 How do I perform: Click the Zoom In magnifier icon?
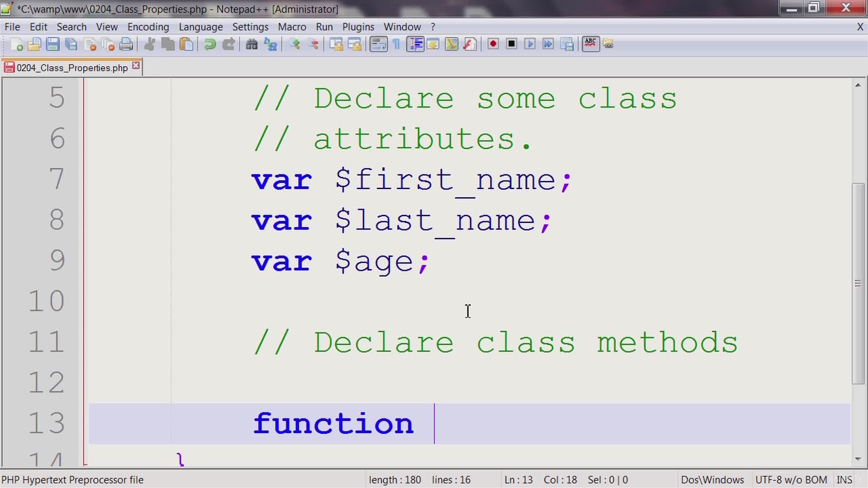(294, 44)
